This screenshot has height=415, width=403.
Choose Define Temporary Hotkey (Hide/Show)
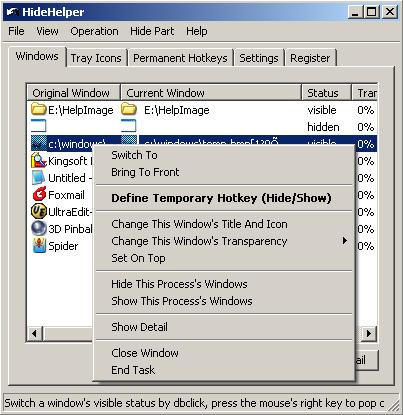pos(221,198)
